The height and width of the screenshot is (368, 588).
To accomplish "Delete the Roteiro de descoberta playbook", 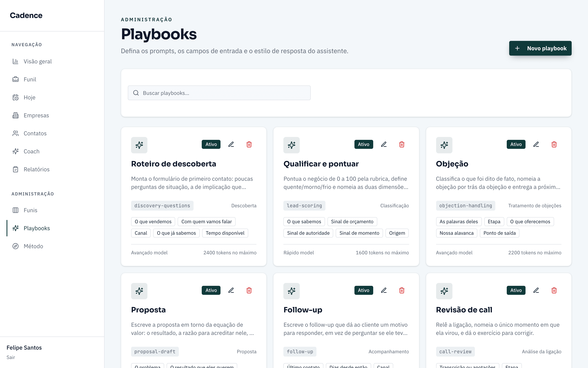I will (249, 144).
